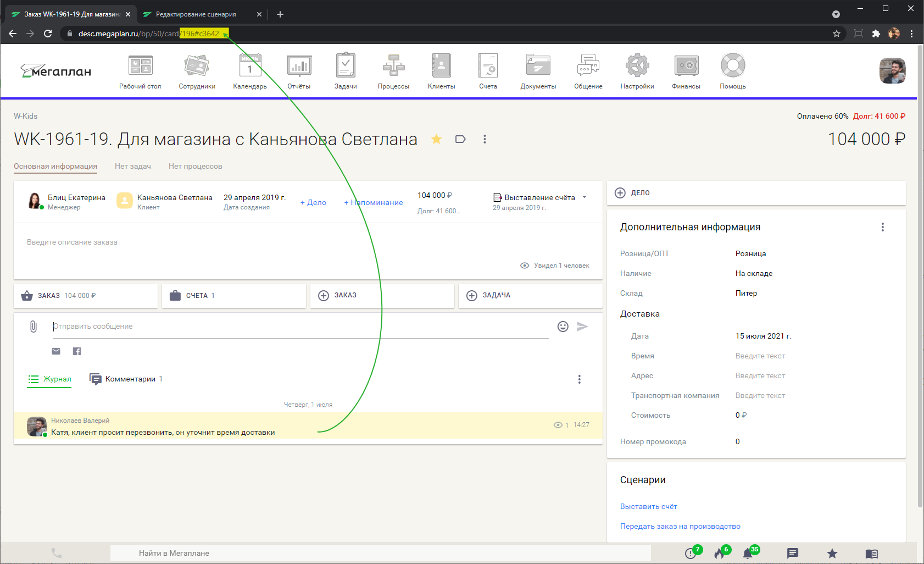Open the chat messages icon in bottom bar

[x=792, y=553]
